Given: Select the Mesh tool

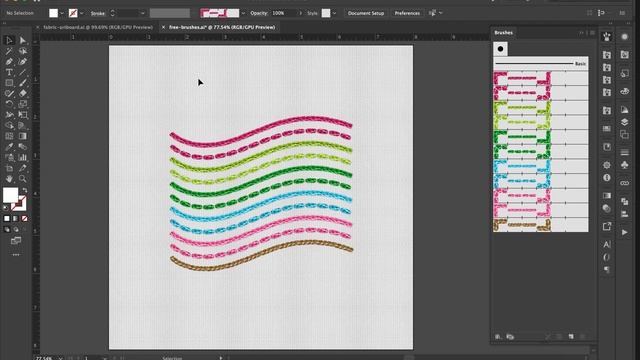Looking at the screenshot, I should point(9,136).
